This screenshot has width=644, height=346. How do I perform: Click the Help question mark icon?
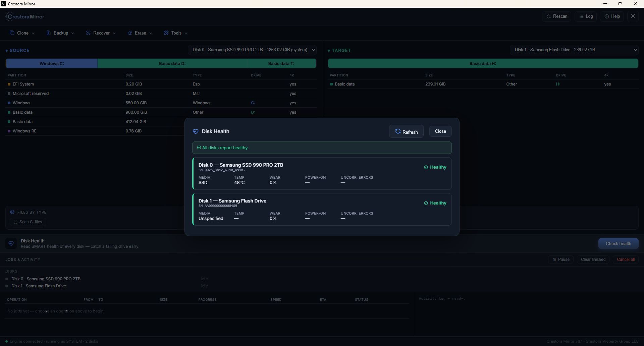(x=607, y=16)
